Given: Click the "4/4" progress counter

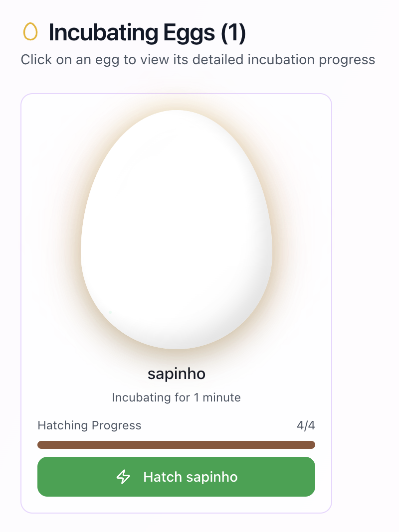Looking at the screenshot, I should pos(306,425).
